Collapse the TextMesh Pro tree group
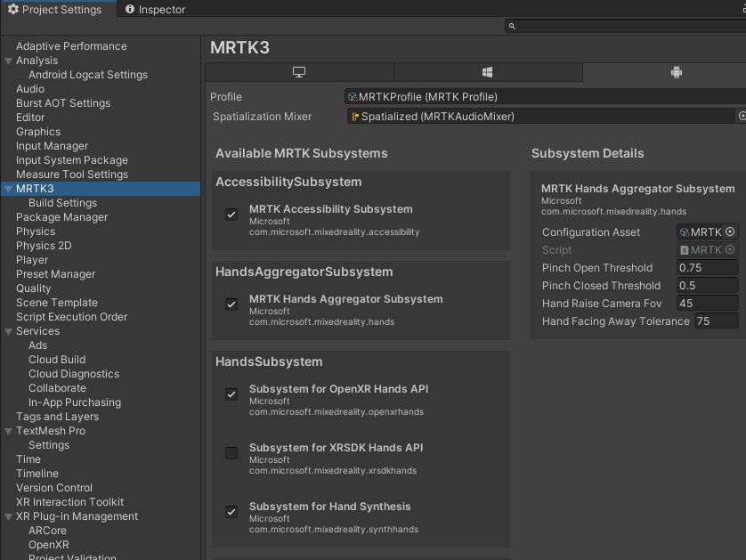The height and width of the screenshot is (560, 746). pos(8,432)
